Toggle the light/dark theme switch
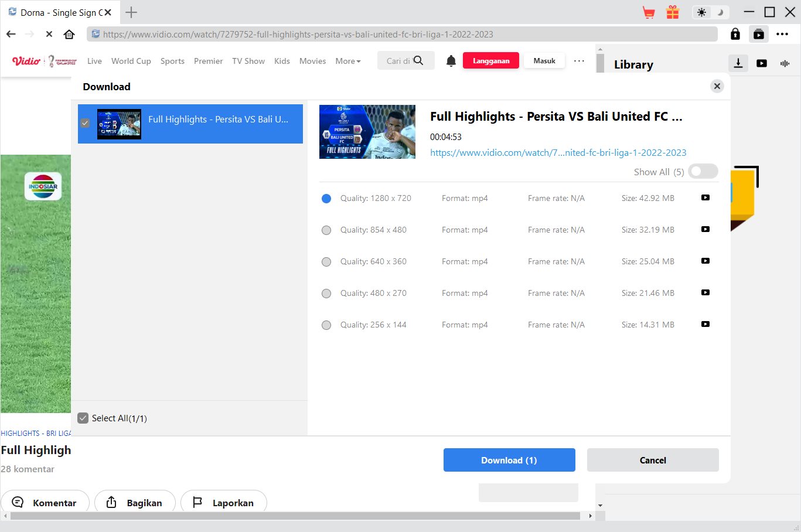Viewport: 801px width, 532px height. pos(710,12)
